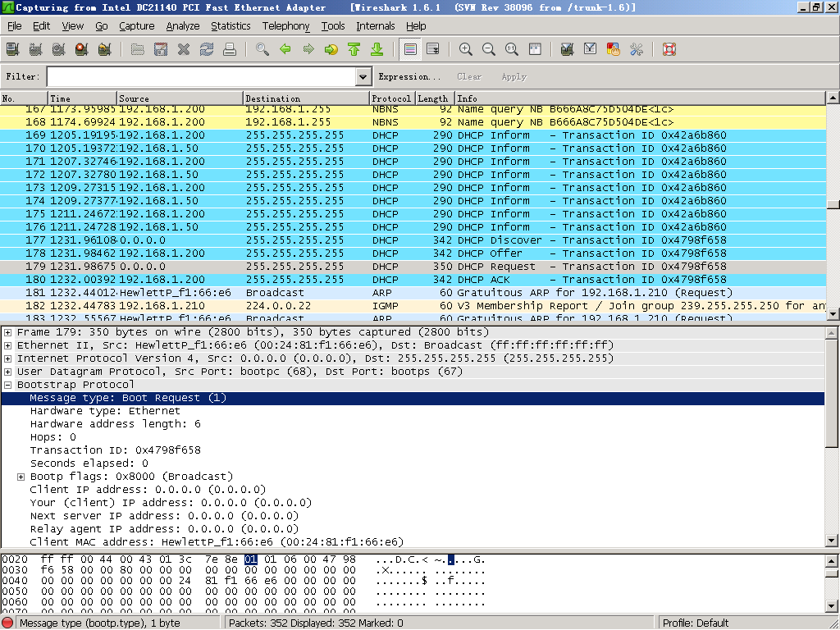Image resolution: width=840 pixels, height=630 pixels.
Task: Select the Transaction ID: 0x4798f658 line
Action: pos(115,450)
